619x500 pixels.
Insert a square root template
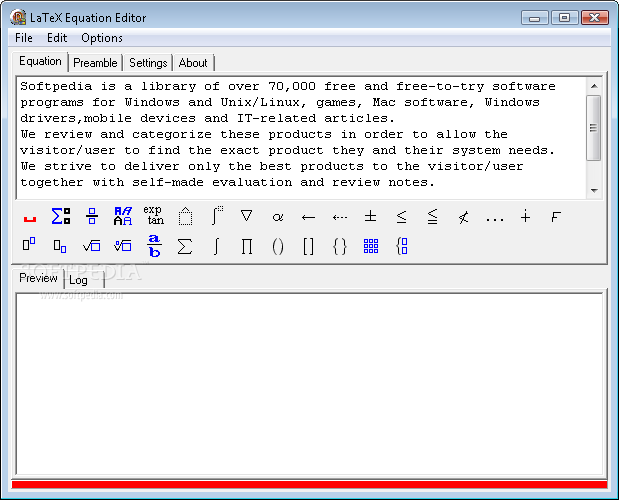coord(92,246)
